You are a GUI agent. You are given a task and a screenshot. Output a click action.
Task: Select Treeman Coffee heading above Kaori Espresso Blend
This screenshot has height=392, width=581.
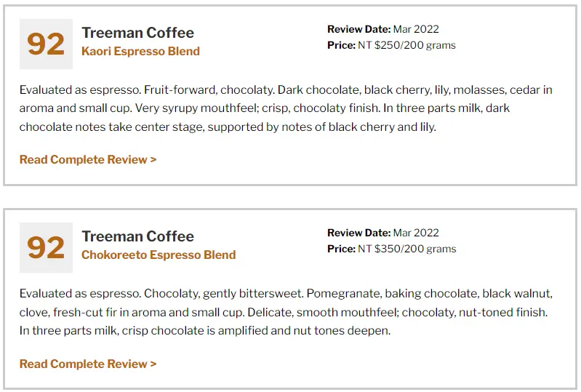137,33
